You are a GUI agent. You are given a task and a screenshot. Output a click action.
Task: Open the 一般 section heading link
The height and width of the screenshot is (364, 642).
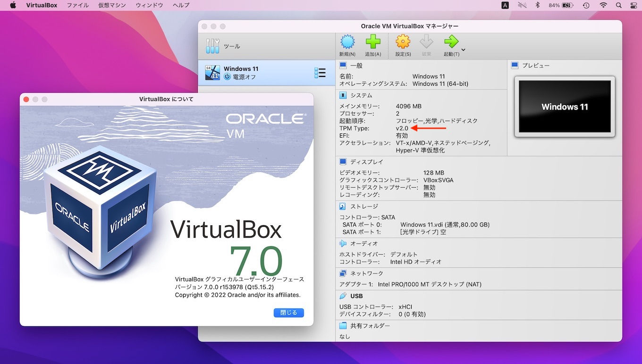point(356,66)
